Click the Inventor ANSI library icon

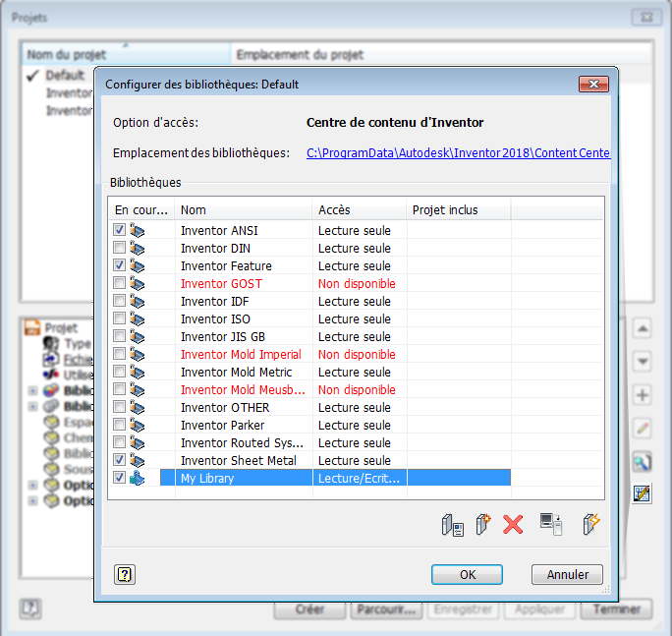point(138,230)
